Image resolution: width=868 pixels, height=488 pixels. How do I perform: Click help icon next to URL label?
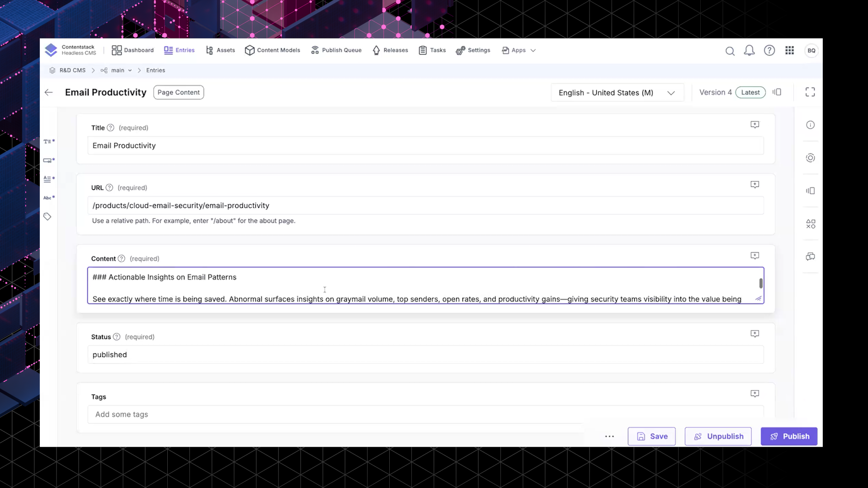[x=109, y=188]
